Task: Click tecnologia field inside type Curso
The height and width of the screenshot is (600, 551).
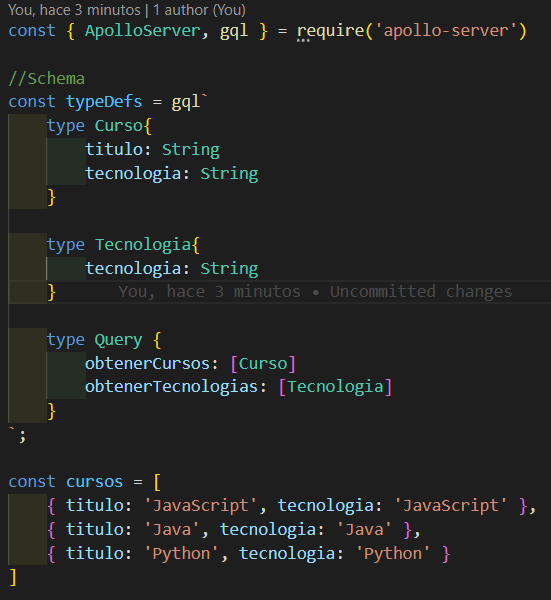Action: point(133,173)
